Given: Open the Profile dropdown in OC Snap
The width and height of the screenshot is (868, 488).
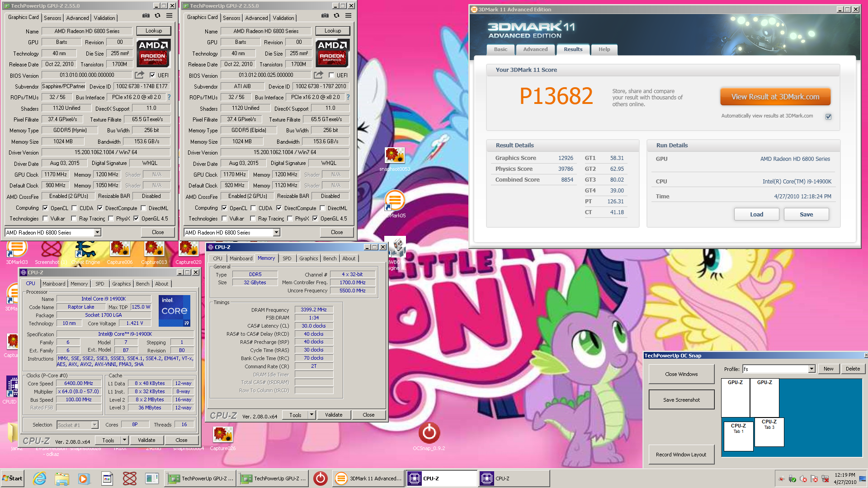Looking at the screenshot, I should coord(811,369).
